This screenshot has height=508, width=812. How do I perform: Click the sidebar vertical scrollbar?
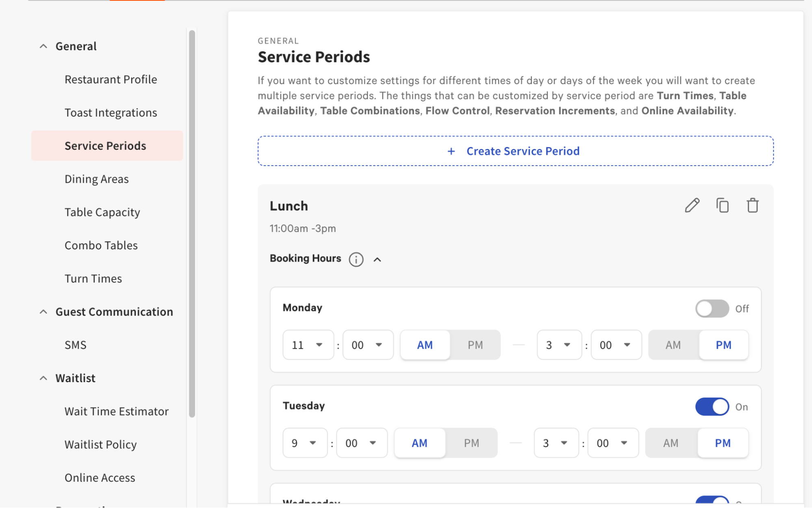click(192, 223)
